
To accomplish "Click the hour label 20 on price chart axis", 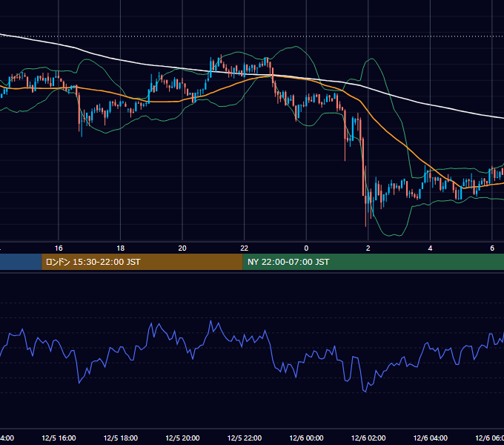I will coord(182,248).
